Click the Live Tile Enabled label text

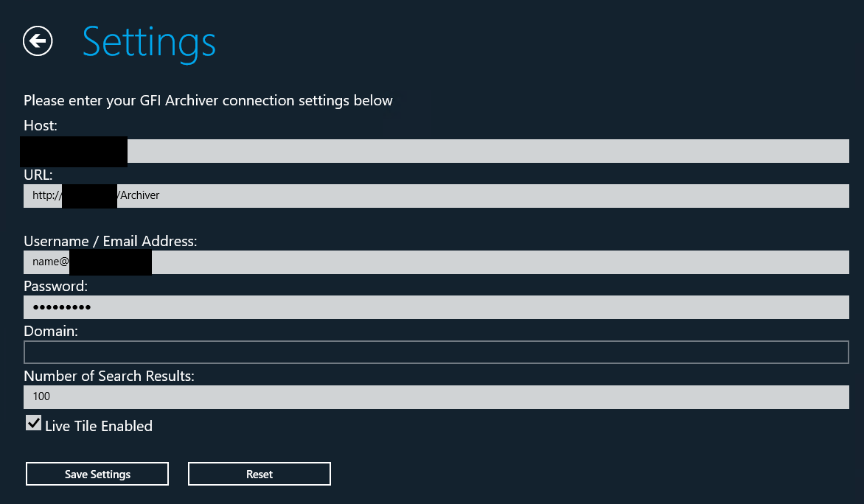pyautogui.click(x=99, y=426)
